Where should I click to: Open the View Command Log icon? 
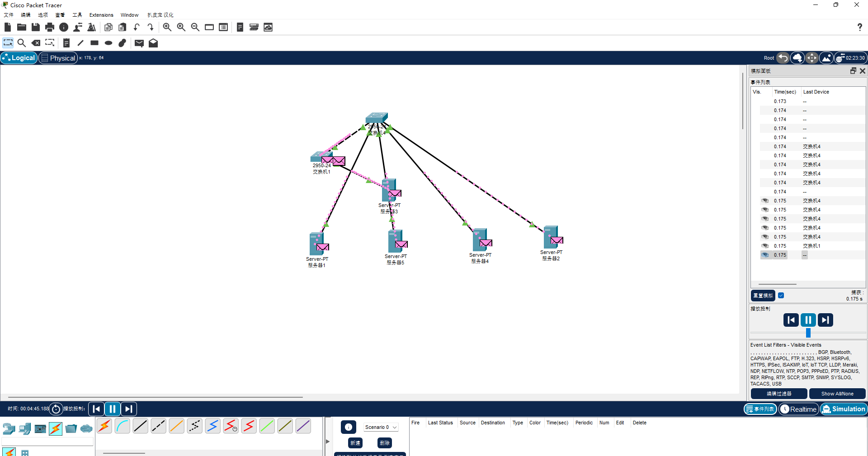[x=240, y=27]
